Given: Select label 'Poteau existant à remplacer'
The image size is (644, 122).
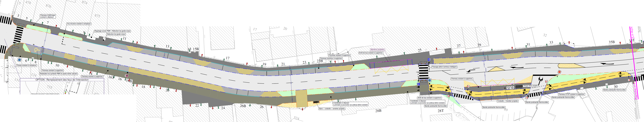Looking at the screenshot, I should coord(27,66).
